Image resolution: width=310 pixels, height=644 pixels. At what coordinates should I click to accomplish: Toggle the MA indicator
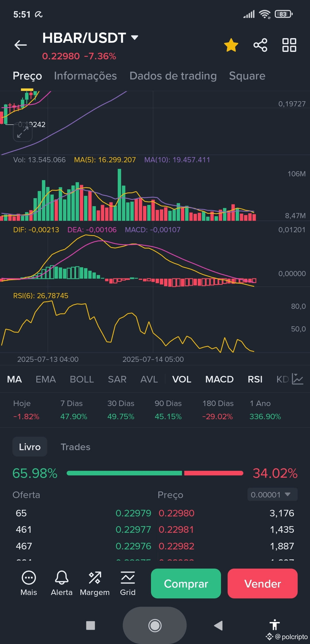(14, 379)
